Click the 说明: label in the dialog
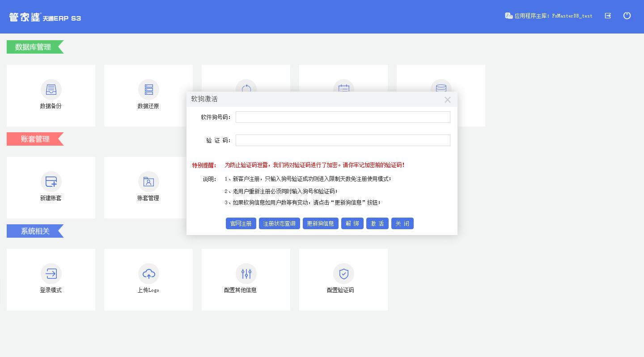The width and height of the screenshot is (644, 357). pyautogui.click(x=210, y=179)
